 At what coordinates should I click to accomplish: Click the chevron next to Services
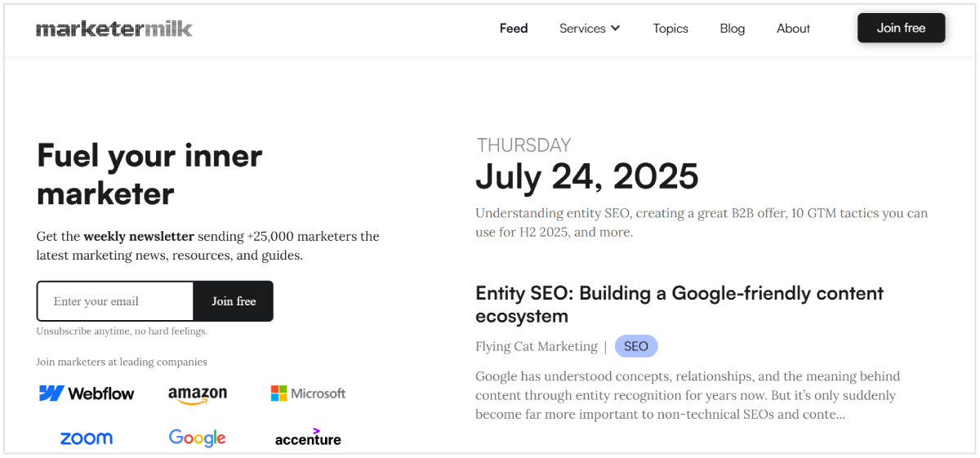tap(615, 29)
